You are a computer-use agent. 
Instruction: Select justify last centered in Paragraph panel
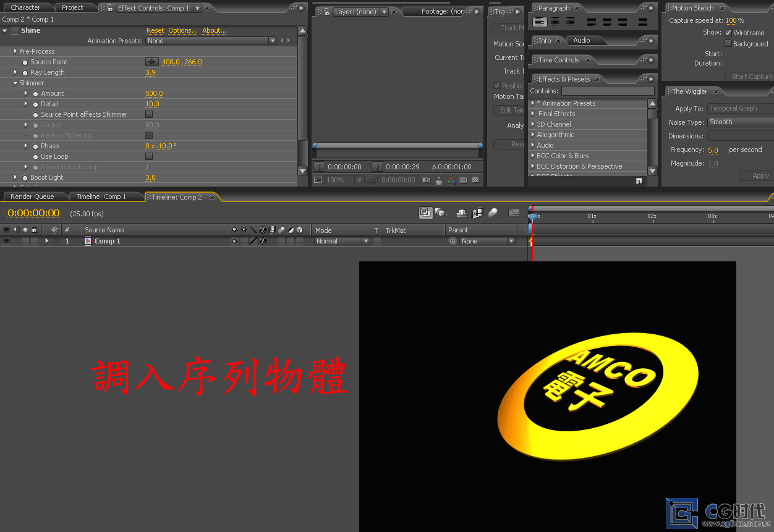pos(607,22)
